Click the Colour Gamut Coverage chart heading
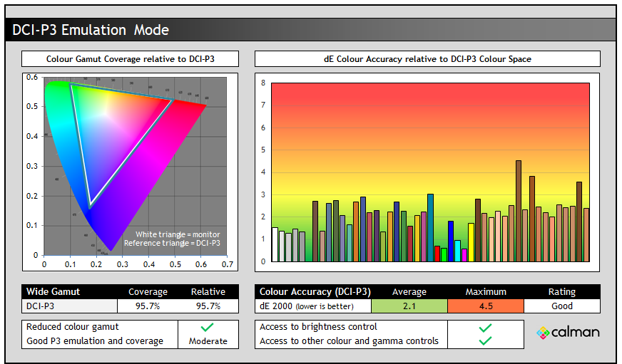 tap(131, 59)
